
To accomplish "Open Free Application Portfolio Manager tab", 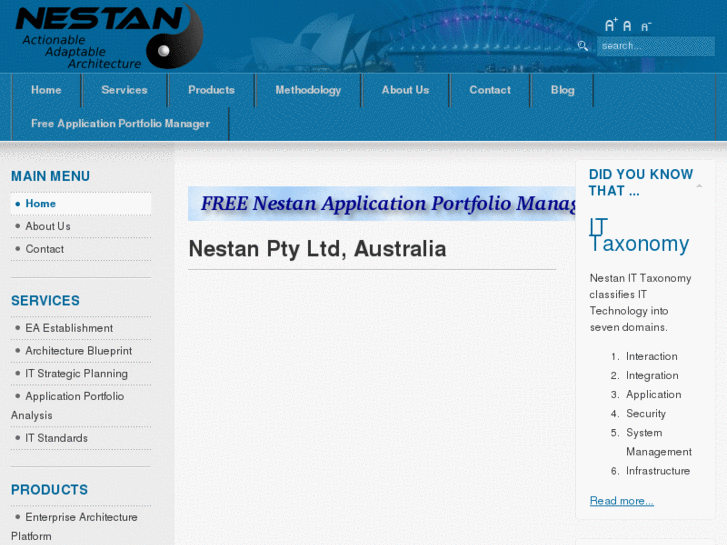I will pyautogui.click(x=121, y=123).
